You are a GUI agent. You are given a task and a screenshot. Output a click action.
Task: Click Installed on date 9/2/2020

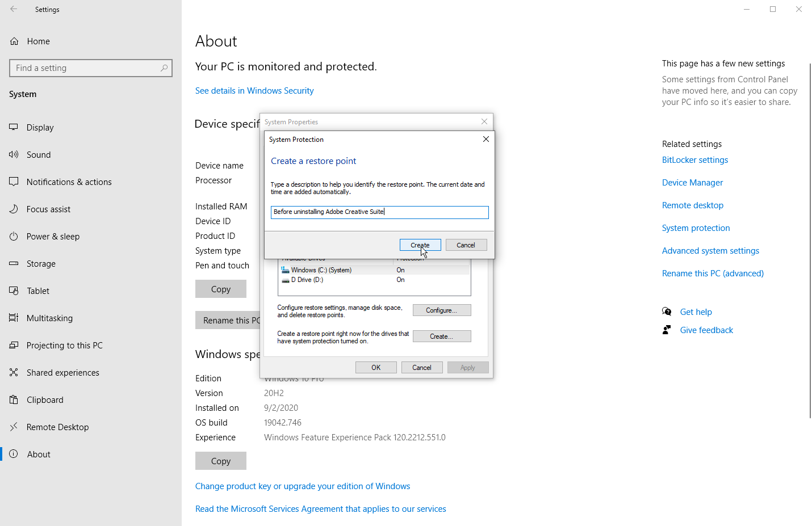281,408
